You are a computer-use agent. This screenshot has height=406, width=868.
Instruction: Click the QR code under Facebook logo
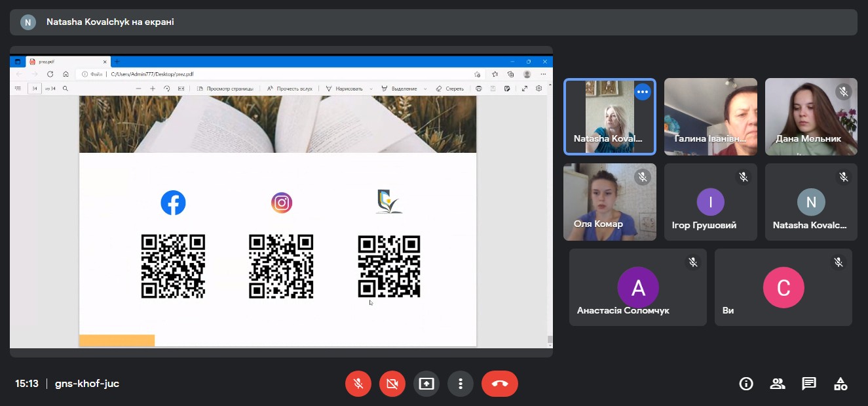coord(173,266)
